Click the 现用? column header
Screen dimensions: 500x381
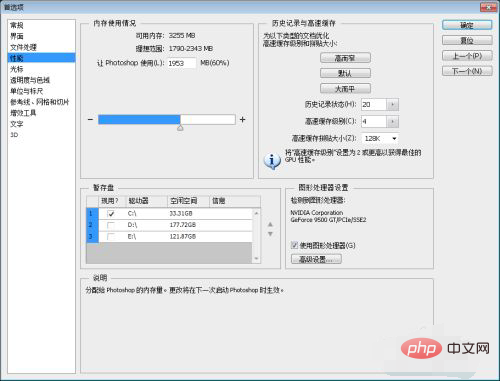pyautogui.click(x=112, y=201)
